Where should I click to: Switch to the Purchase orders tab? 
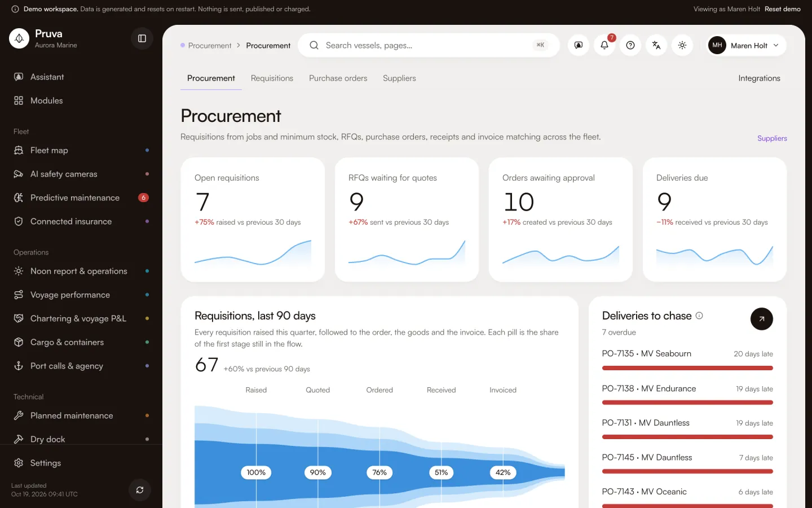[x=338, y=78]
